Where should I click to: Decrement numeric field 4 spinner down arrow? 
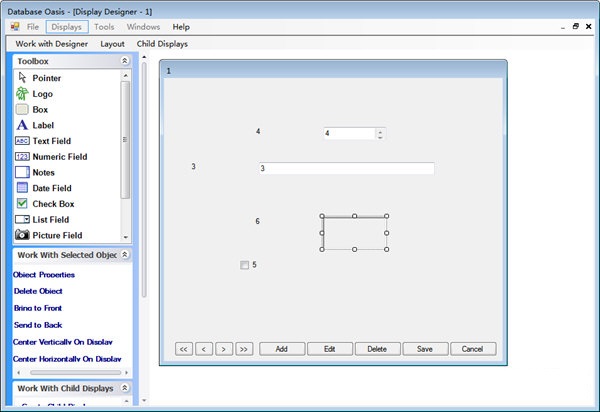click(x=380, y=137)
